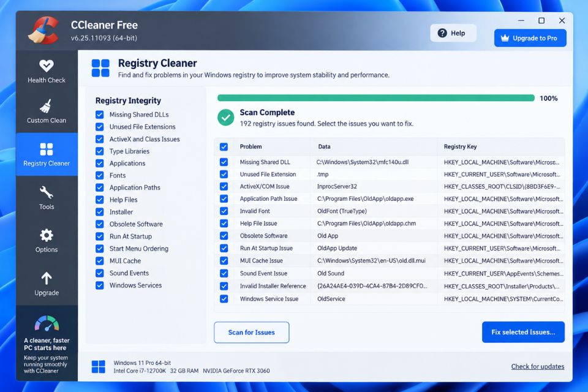Select OldFont (TrueType) data cell
Image resolution: width=588 pixels, height=392 pixels.
coord(342,211)
